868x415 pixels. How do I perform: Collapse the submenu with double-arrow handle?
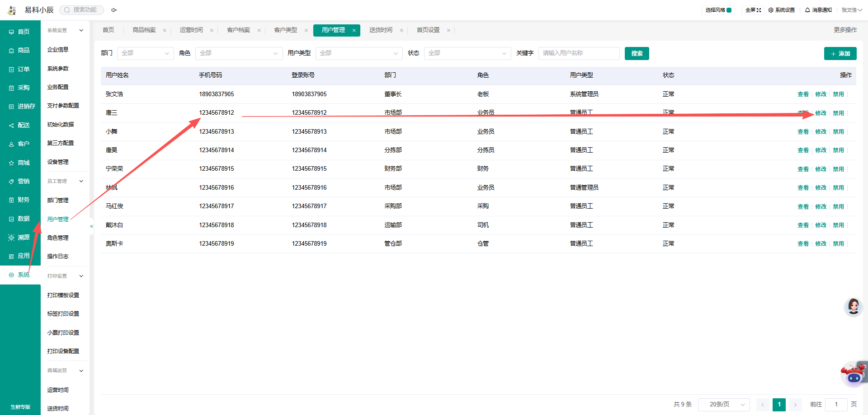[91, 226]
